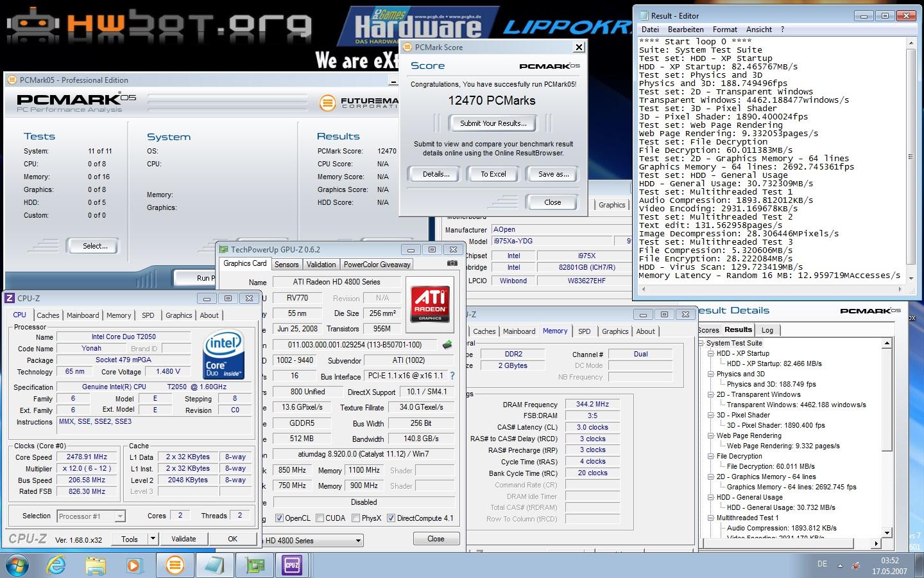Click the CPU-Z title bar Z icon
The width and height of the screenshot is (924, 578).
tap(10, 298)
